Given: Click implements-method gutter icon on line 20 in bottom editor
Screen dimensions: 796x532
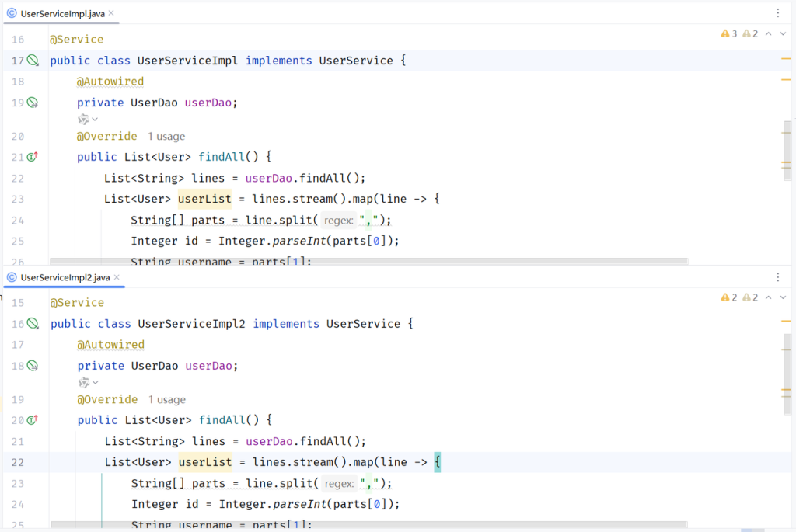Looking at the screenshot, I should point(33,420).
